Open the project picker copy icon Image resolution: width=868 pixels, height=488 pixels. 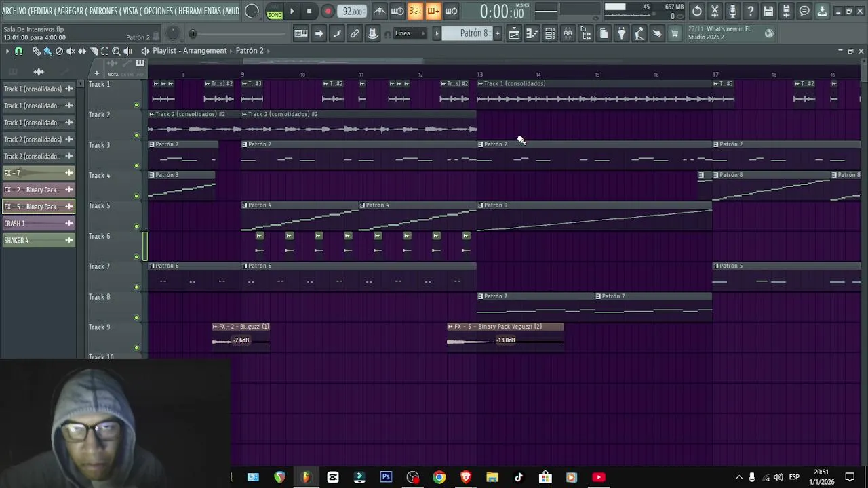[604, 33]
